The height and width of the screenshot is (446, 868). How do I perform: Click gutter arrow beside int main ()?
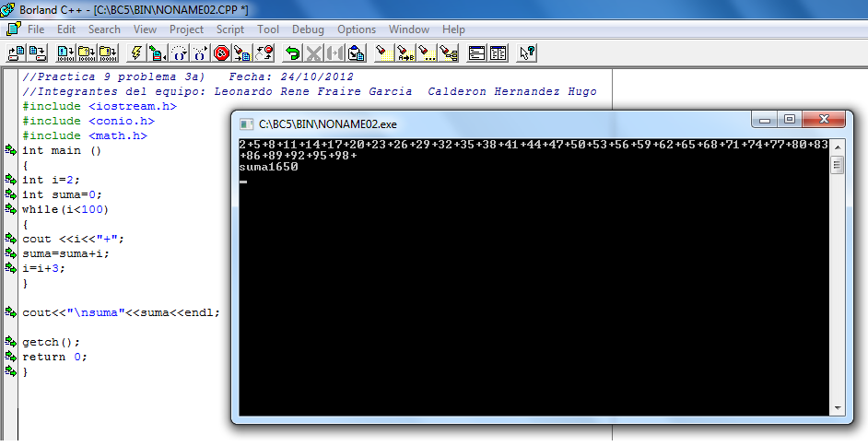pyautogui.click(x=10, y=150)
